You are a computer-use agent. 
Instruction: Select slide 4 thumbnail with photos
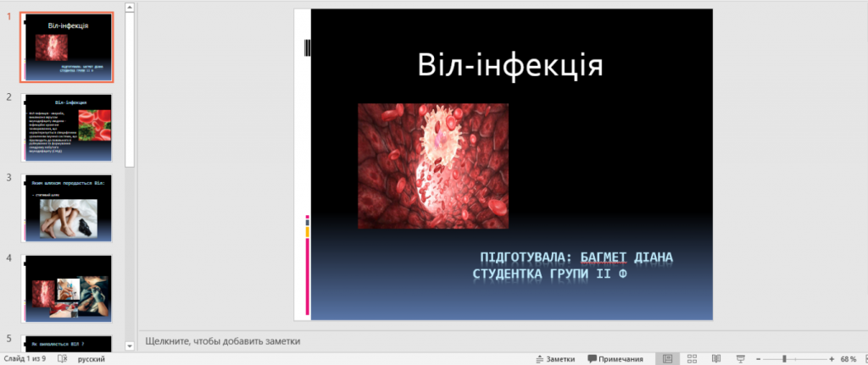66,287
